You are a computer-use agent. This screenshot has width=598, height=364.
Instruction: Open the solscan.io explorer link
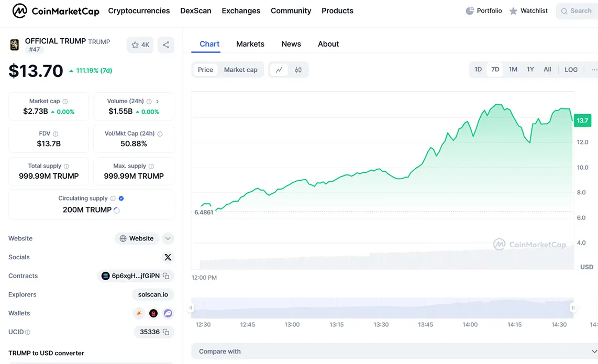[153, 294]
